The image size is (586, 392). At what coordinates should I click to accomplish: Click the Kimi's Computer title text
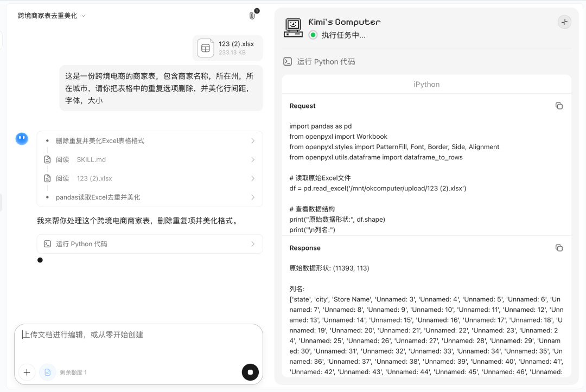click(344, 22)
